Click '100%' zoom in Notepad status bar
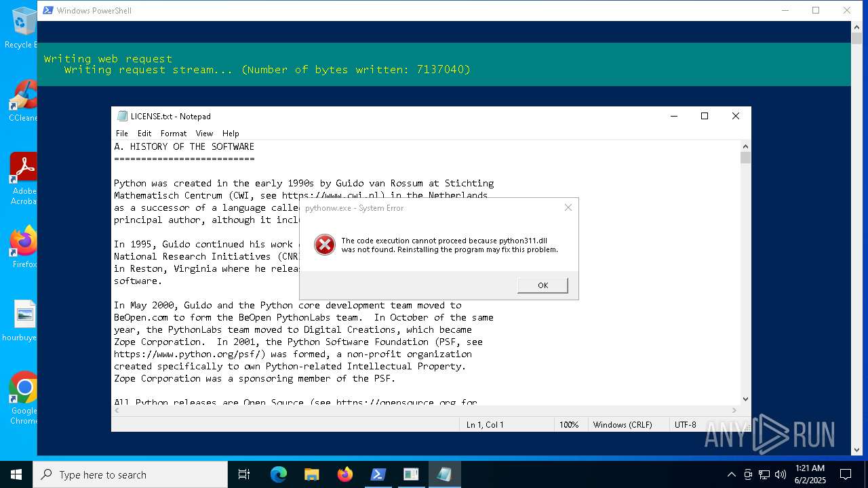Screen dimensions: 868x488 click(x=569, y=425)
